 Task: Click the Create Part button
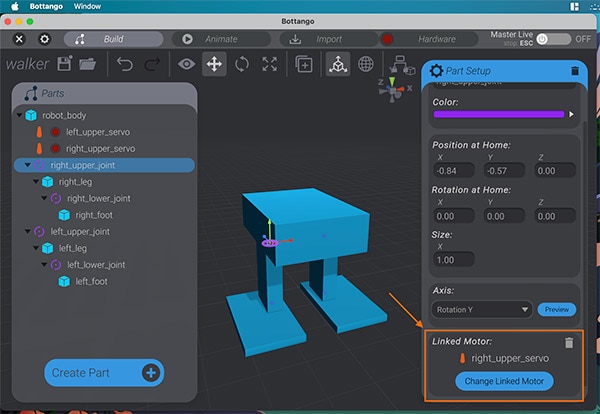click(x=103, y=373)
